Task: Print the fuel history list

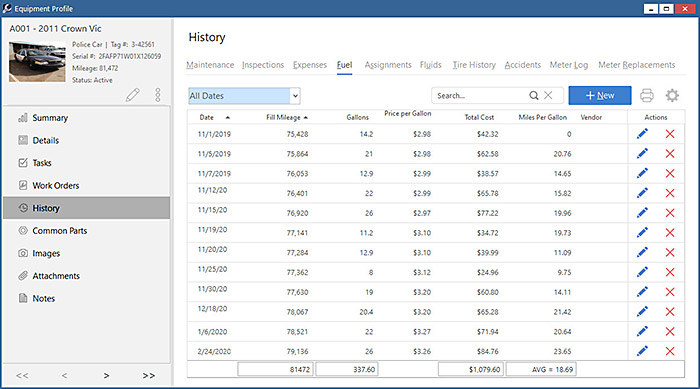Action: [646, 95]
